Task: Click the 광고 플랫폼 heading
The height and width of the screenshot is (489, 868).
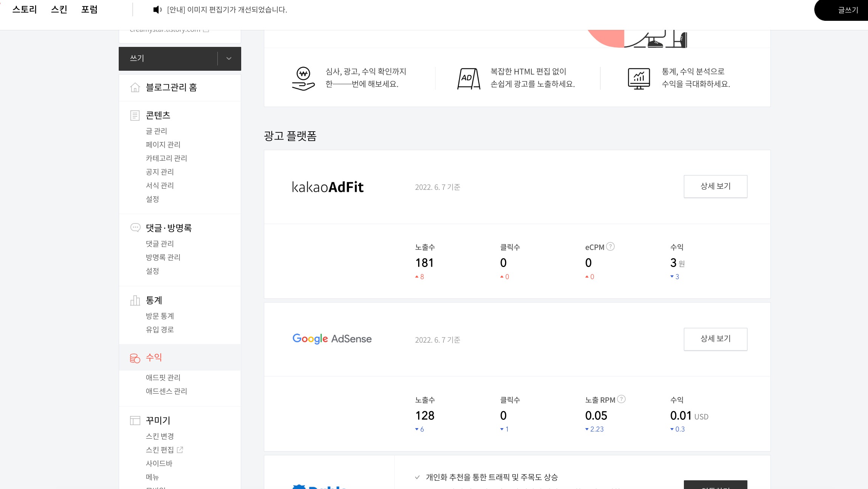Action: 290,136
